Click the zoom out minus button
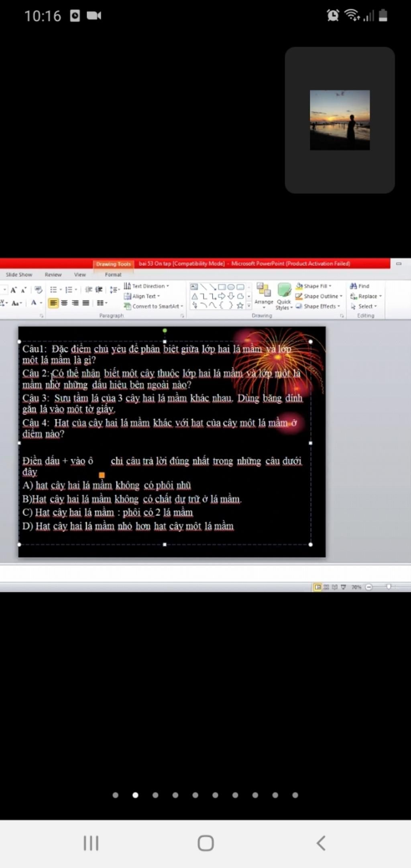The height and width of the screenshot is (868, 411). (x=369, y=587)
